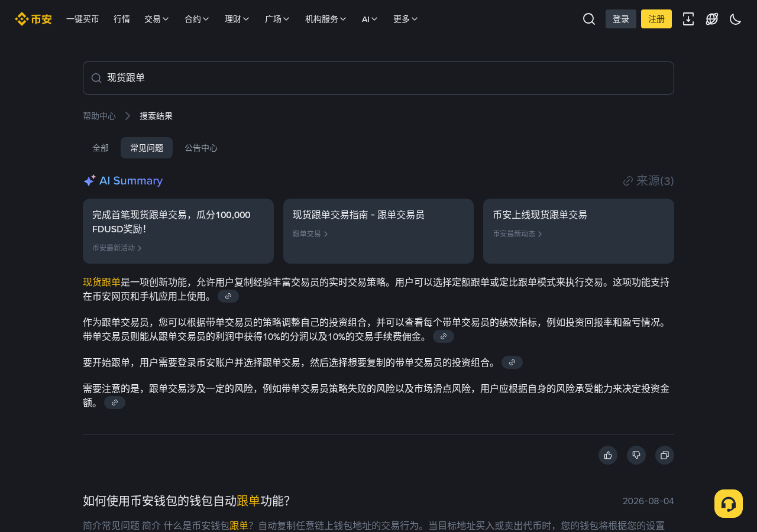Expand the 更多 dropdown menu

pos(406,19)
